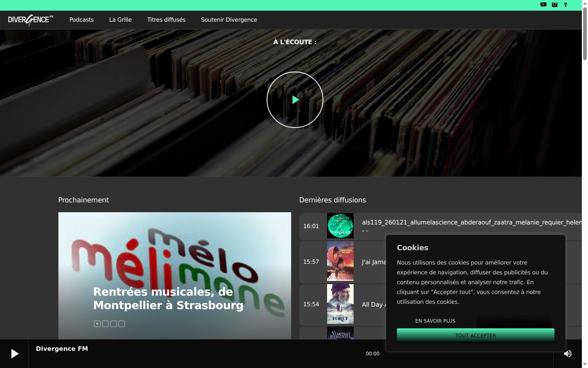The image size is (588, 368).
Task: Accept all cookies with Tout Accepter
Action: click(x=476, y=335)
